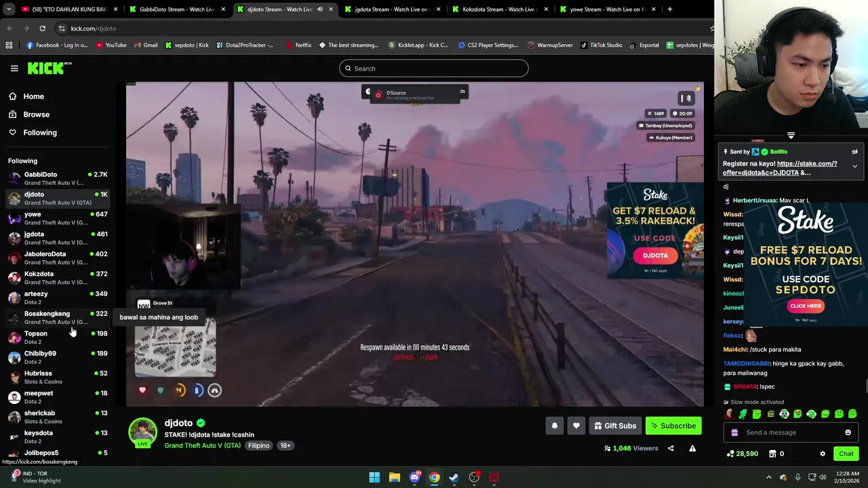The image size is (868, 488).
Task: Open Steam from the taskbar
Action: [454, 477]
